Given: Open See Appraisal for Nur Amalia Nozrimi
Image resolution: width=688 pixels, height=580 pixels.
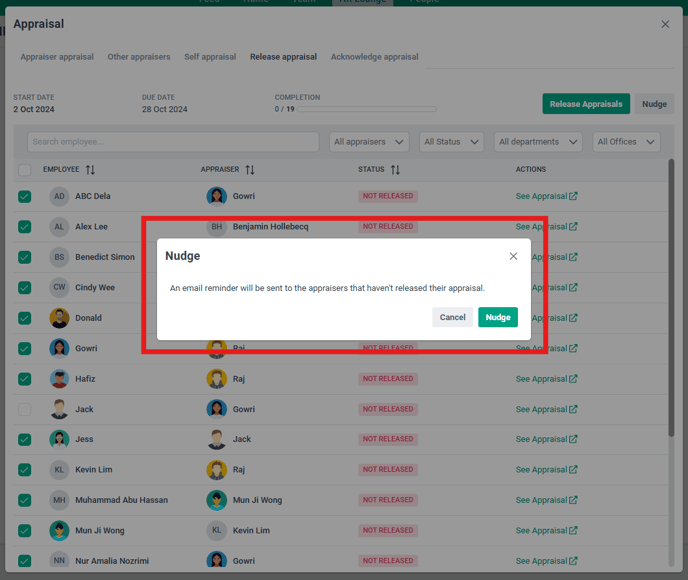Looking at the screenshot, I should [x=546, y=561].
